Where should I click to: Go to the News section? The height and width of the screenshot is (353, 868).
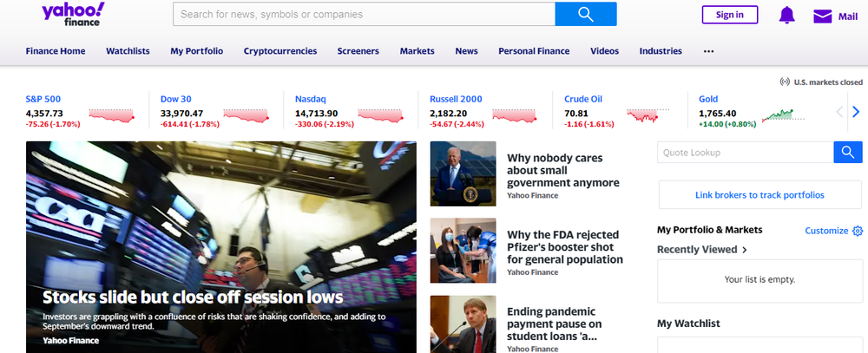click(467, 51)
